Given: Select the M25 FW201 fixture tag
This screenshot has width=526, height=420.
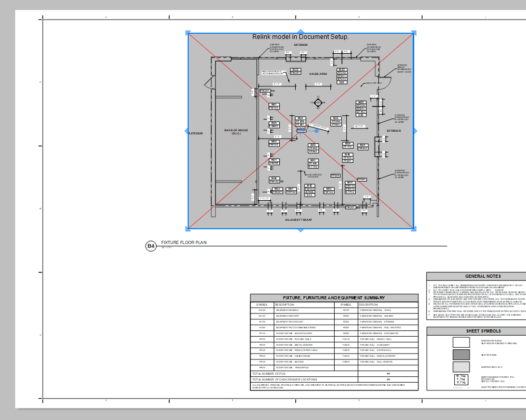Looking at the screenshot, I should 295,72.
